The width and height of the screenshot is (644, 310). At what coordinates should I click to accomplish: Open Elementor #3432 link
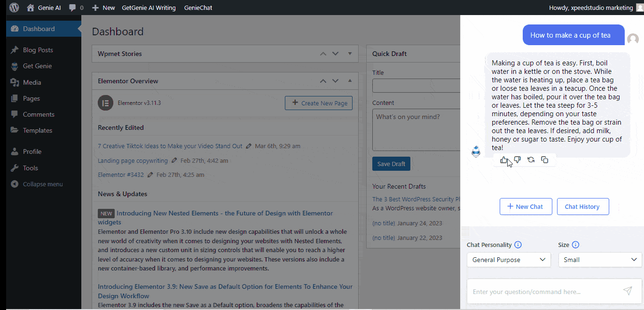(121, 175)
